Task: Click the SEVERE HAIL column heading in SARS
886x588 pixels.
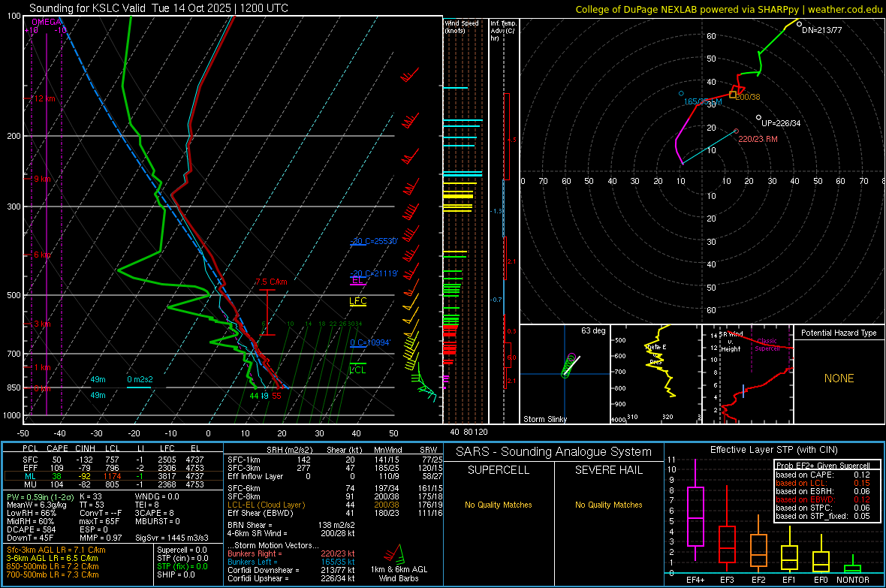Action: pos(608,470)
